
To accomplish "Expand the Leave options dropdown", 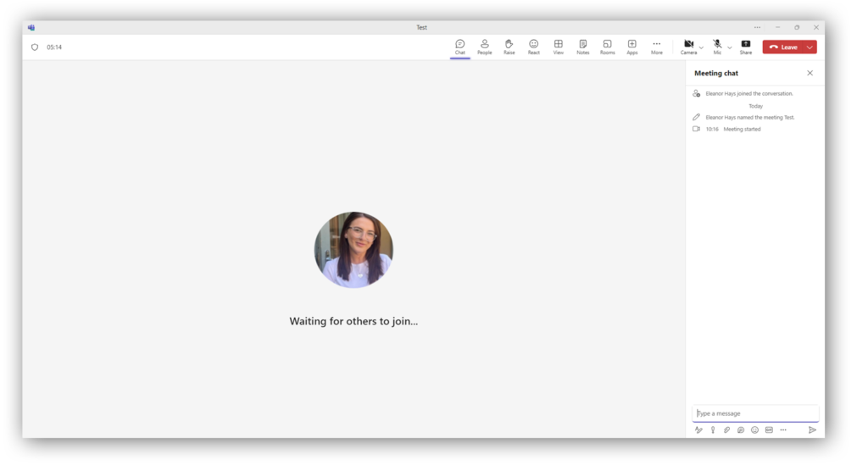I will [810, 47].
